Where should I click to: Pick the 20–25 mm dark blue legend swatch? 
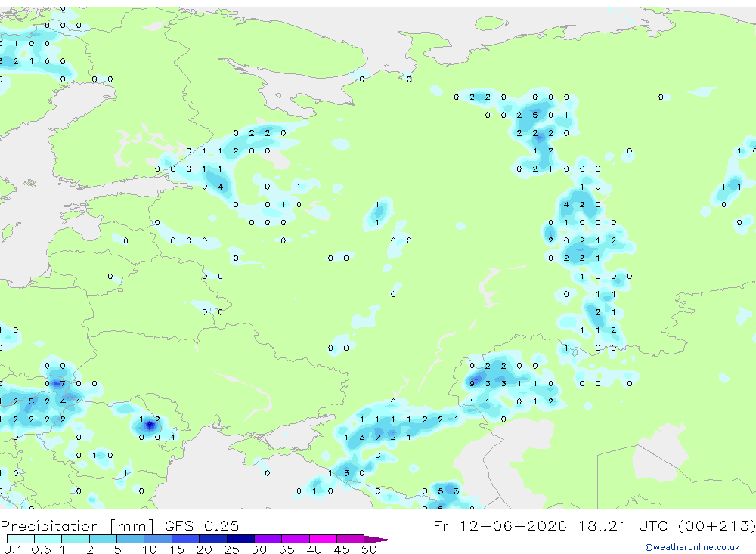tap(212, 539)
